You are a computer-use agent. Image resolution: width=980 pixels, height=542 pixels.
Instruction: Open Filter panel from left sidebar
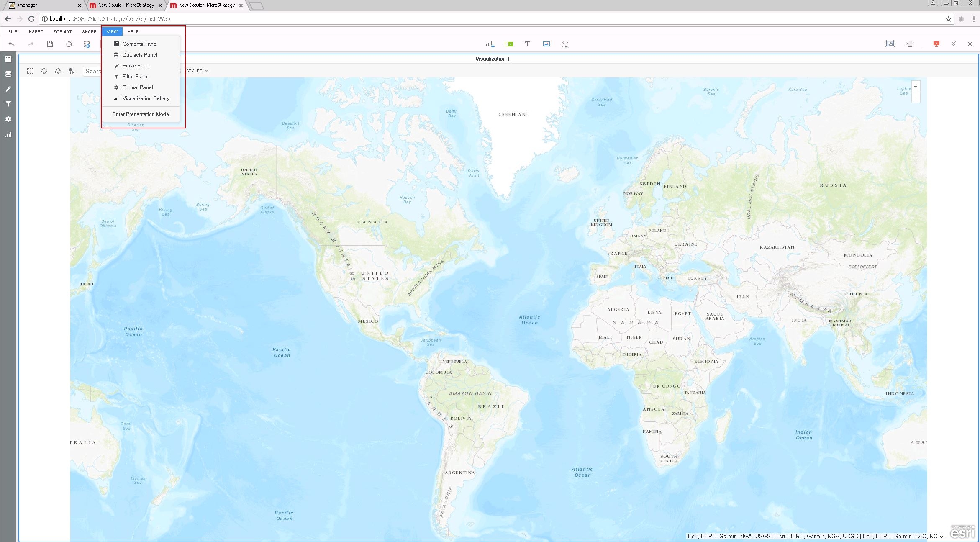click(x=8, y=104)
